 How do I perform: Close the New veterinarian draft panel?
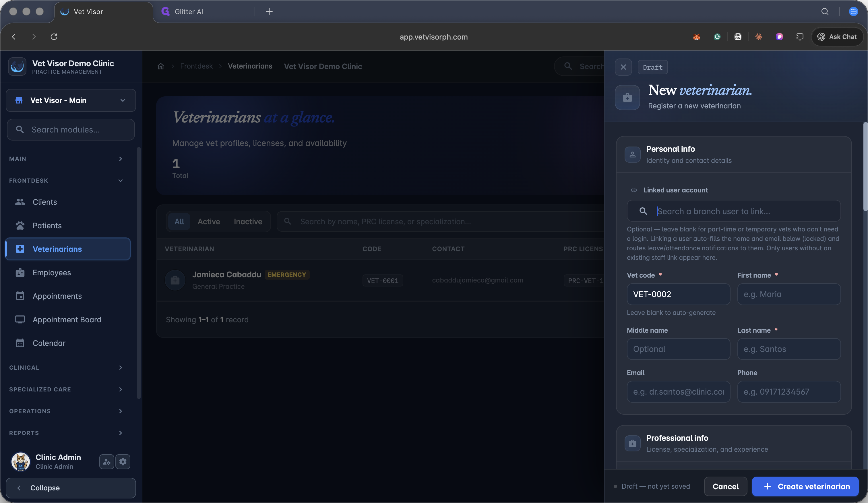[x=623, y=67]
